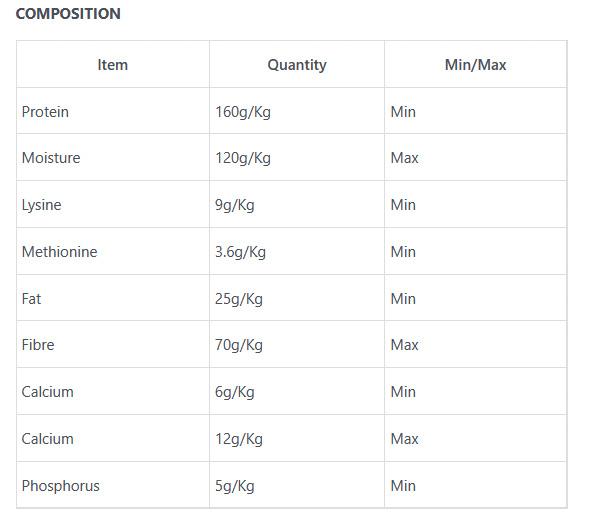The width and height of the screenshot is (615, 522).
Task: Select the Quantity column header
Action: (x=296, y=65)
